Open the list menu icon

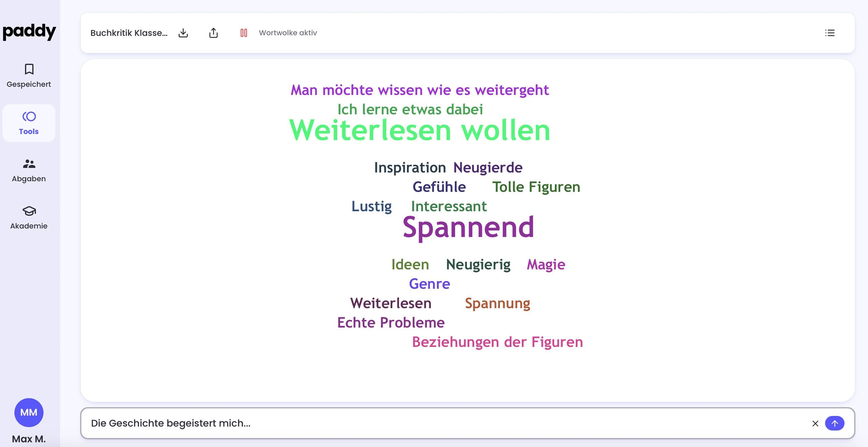(830, 33)
